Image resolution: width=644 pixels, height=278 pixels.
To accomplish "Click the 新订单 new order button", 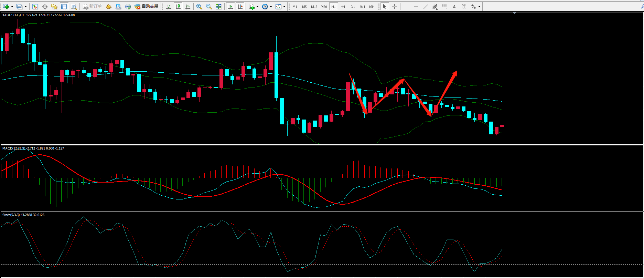I will click(93, 7).
